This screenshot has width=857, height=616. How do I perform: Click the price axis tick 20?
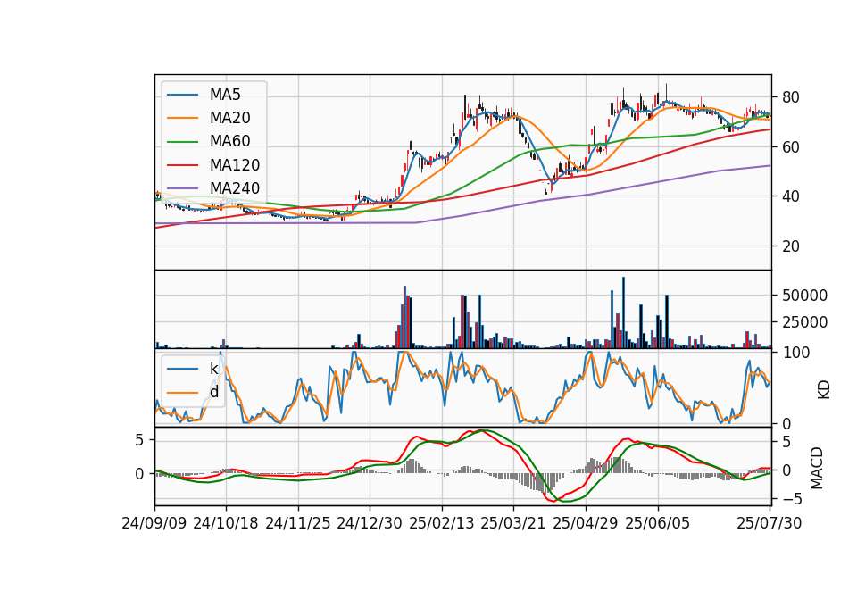[791, 246]
